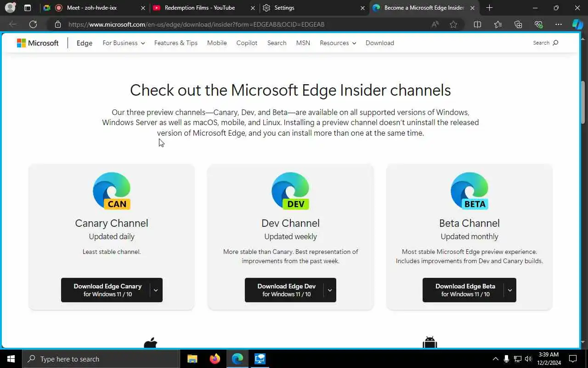
Task: Expand Edge Canary platform dropdown arrow
Action: [x=156, y=290]
